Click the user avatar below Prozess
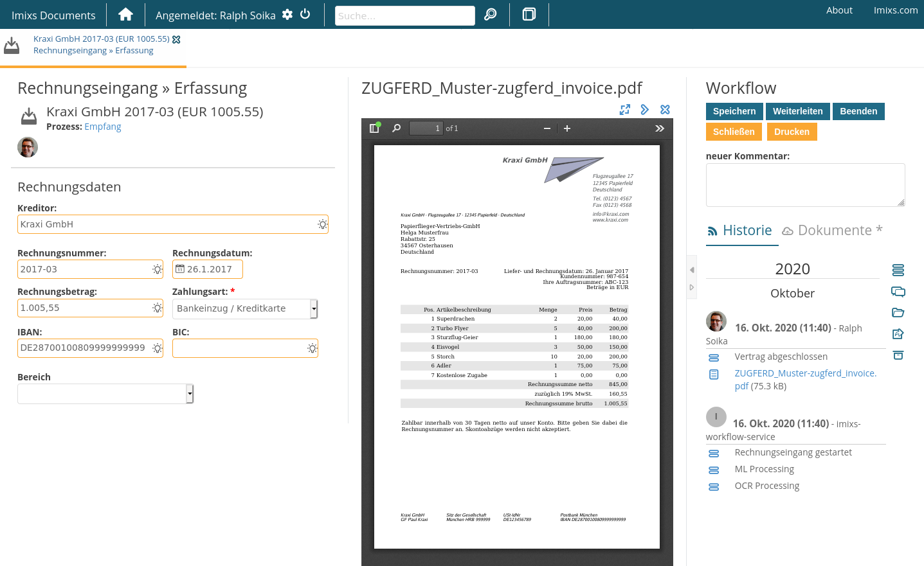The width and height of the screenshot is (924, 566). pyautogui.click(x=28, y=147)
